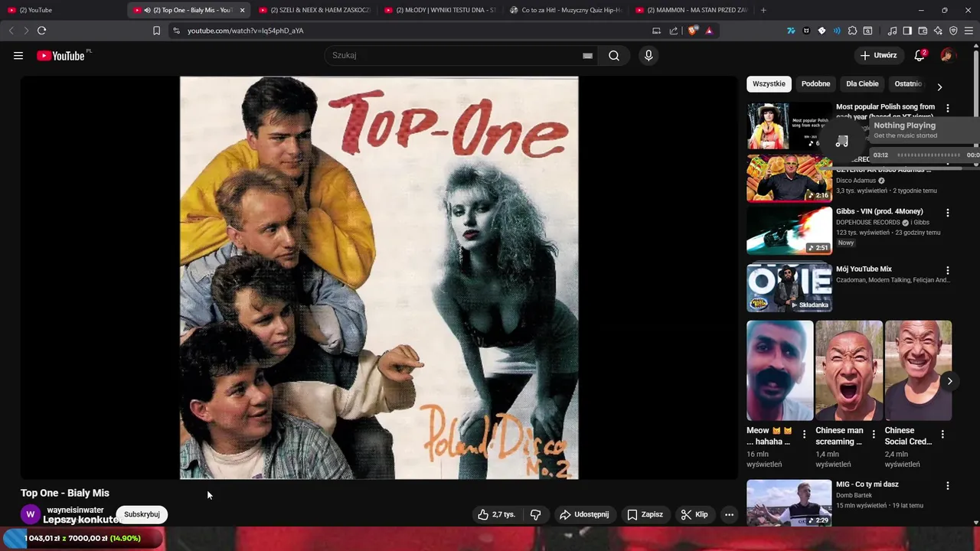This screenshot has width=980, height=551.
Task: Select the Dla Ciebie filter chip
Action: 862,84
